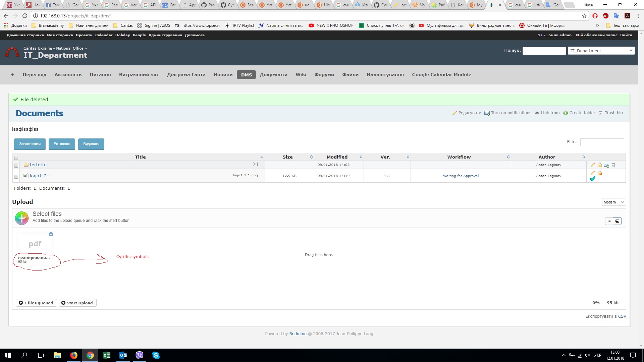Approve logo1-2-1 with teal checkmark icon
644x362 pixels.
[x=592, y=179]
